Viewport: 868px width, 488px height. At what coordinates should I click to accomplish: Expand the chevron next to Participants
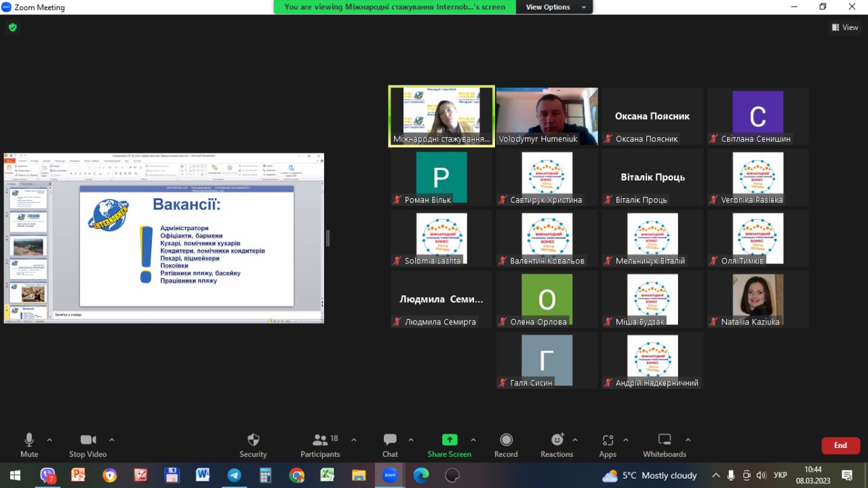point(353,440)
